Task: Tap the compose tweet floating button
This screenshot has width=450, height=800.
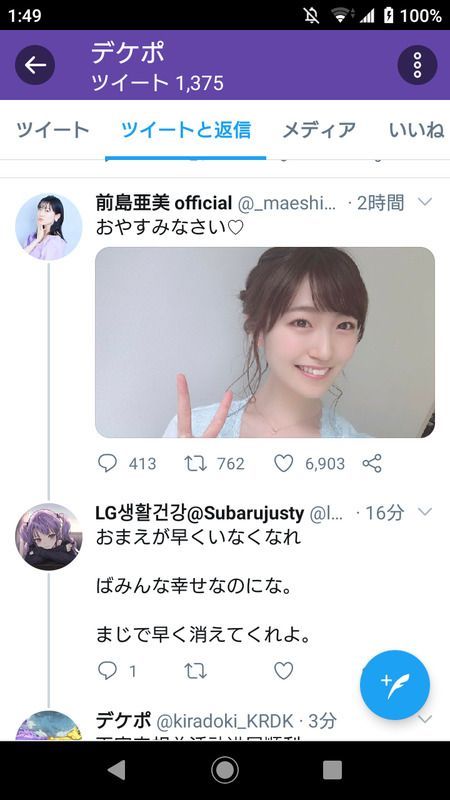Action: coord(395,685)
